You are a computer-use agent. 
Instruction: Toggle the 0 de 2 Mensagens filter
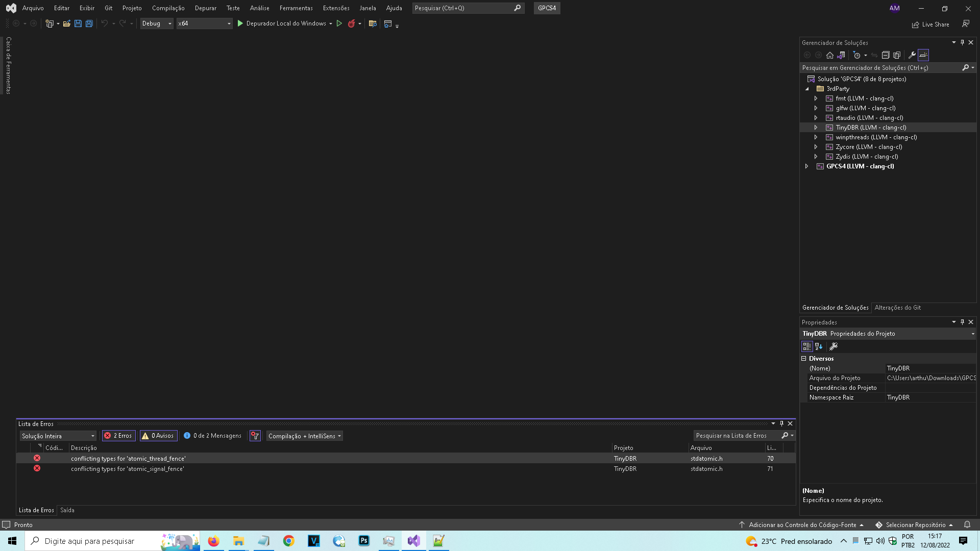(212, 435)
